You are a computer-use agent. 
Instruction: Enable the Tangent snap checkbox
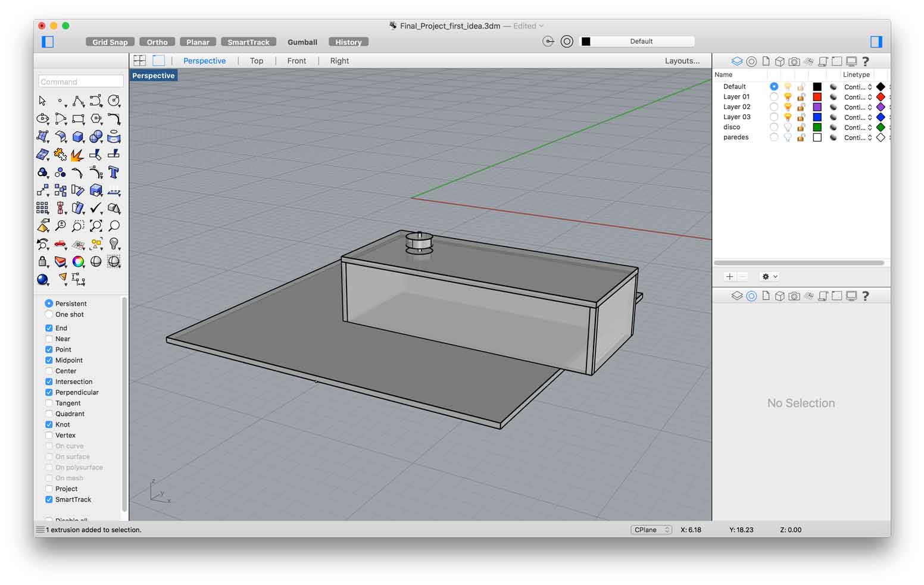49,403
